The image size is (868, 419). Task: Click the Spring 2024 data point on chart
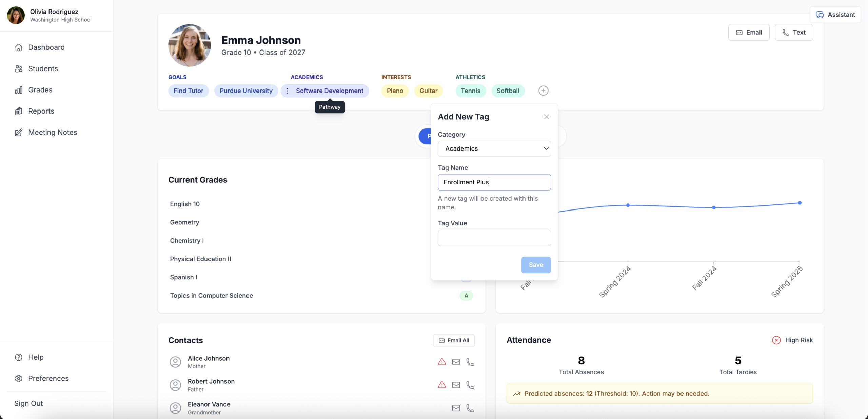click(628, 205)
